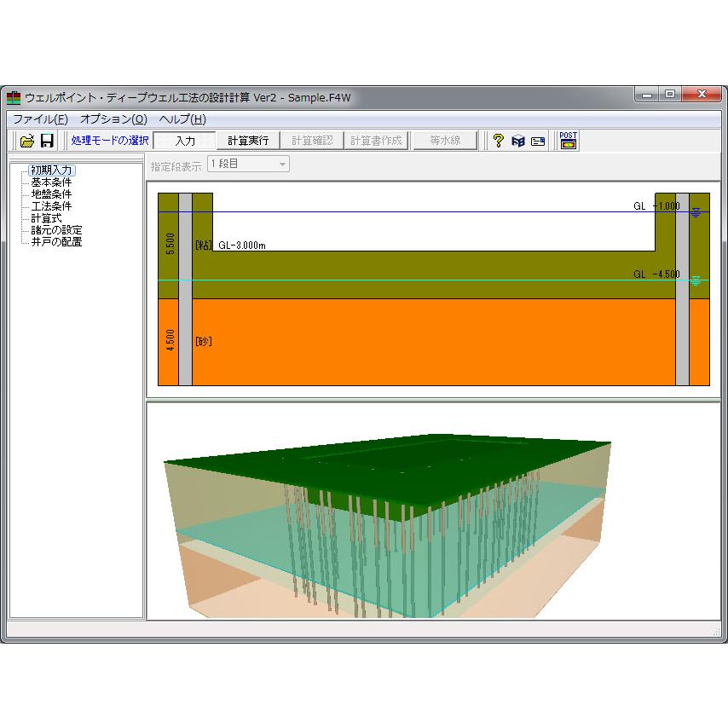Select the 3D表示 cube icon on the toolbar
Screen dimensions: 728x728
(x=517, y=141)
